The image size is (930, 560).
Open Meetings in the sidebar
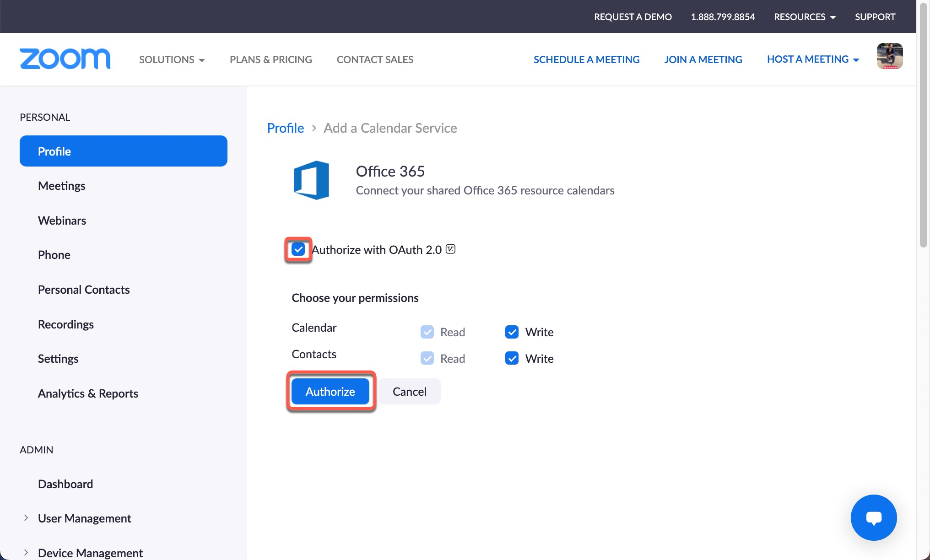coord(61,186)
